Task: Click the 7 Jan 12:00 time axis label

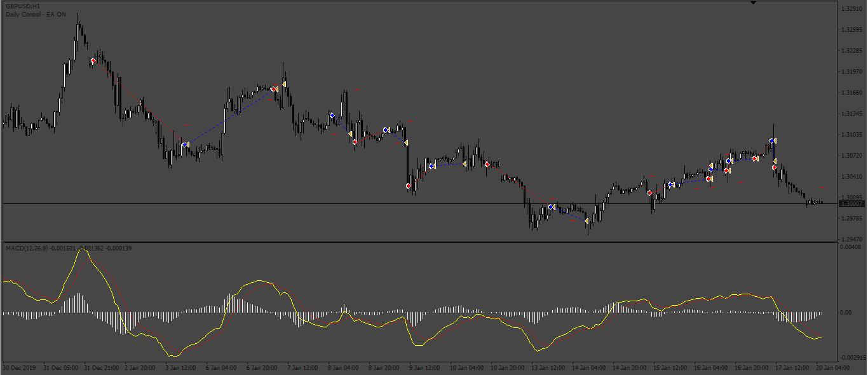Action: coord(302,368)
